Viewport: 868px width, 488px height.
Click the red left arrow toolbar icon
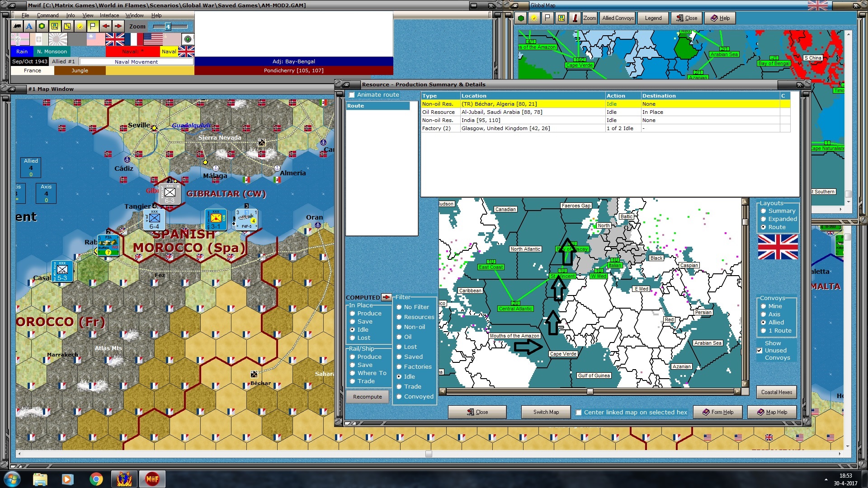(105, 26)
